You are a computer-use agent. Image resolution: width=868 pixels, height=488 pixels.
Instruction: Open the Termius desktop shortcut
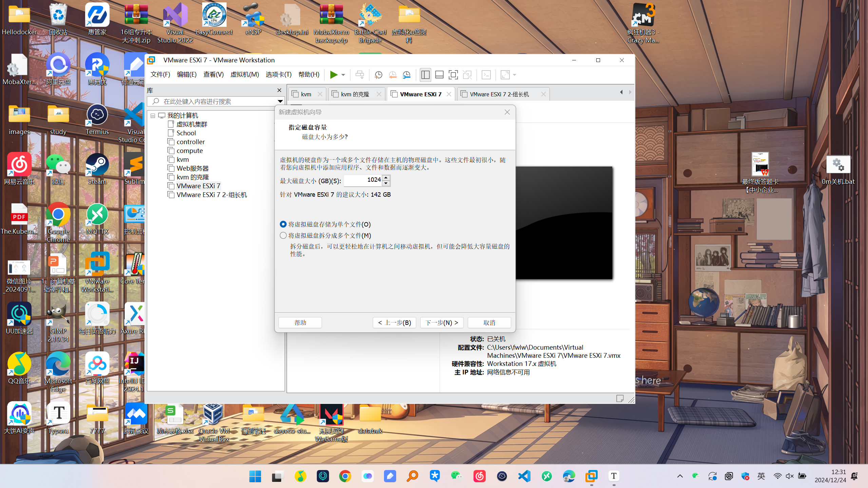(97, 120)
